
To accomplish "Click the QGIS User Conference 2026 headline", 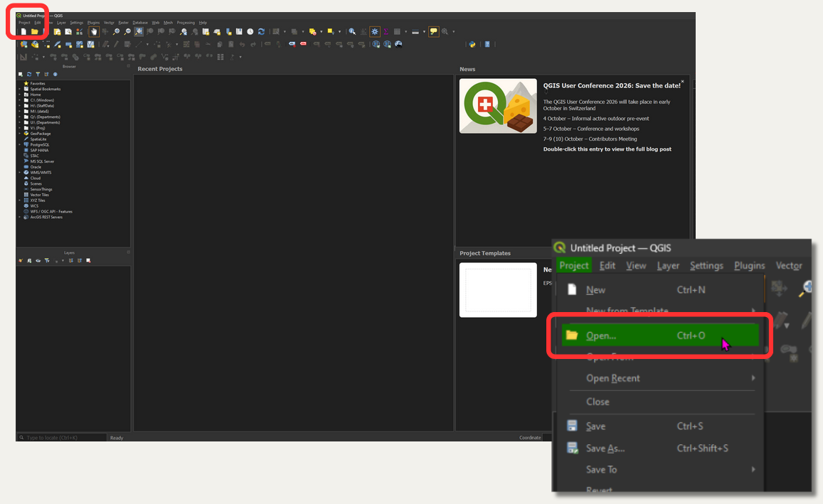I will point(612,85).
